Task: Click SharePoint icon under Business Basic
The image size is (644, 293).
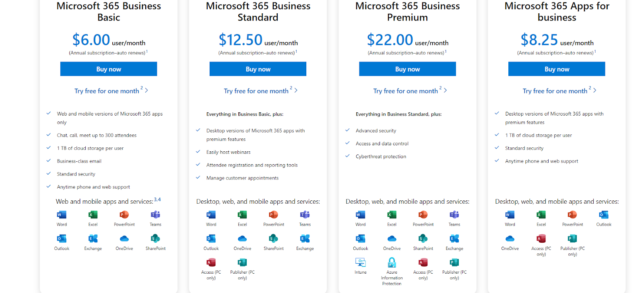Action: click(155, 239)
